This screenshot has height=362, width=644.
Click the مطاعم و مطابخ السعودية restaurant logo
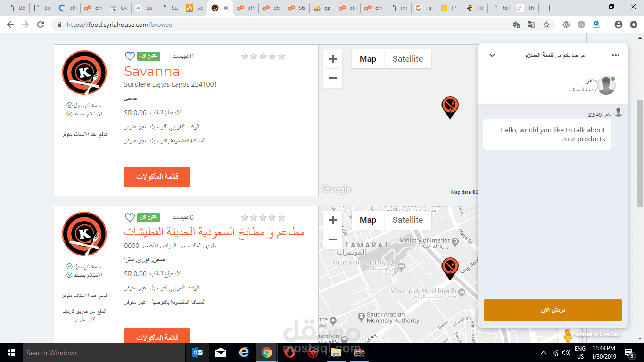coord(84,234)
